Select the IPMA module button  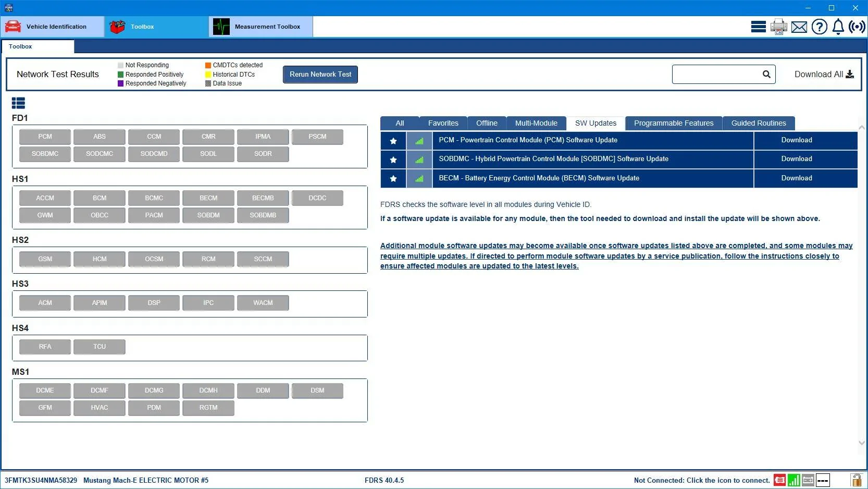point(263,137)
